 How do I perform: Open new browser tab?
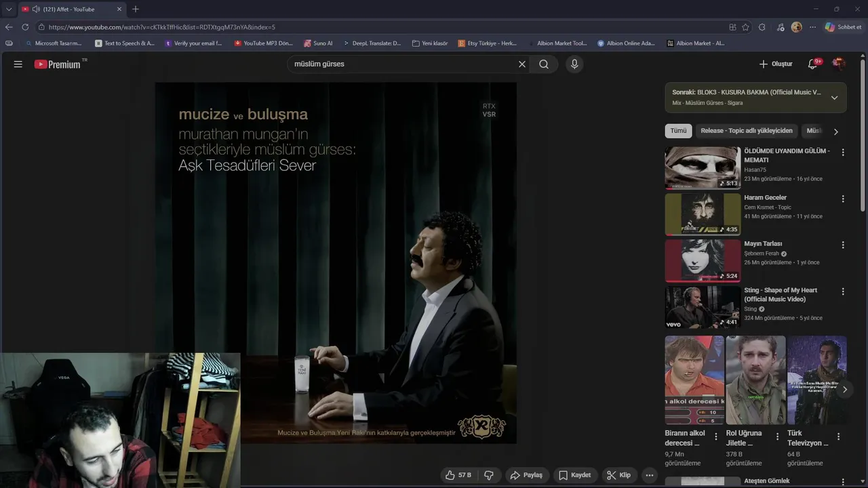coord(136,9)
